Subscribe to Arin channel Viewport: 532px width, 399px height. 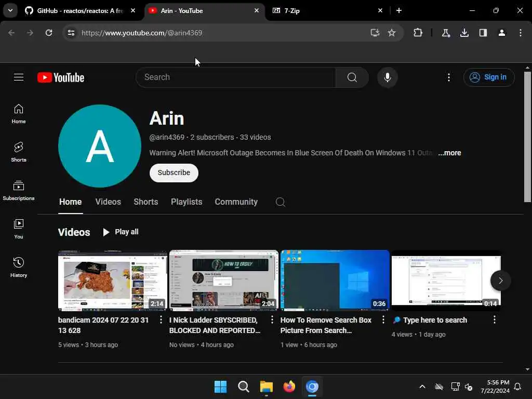(x=174, y=172)
